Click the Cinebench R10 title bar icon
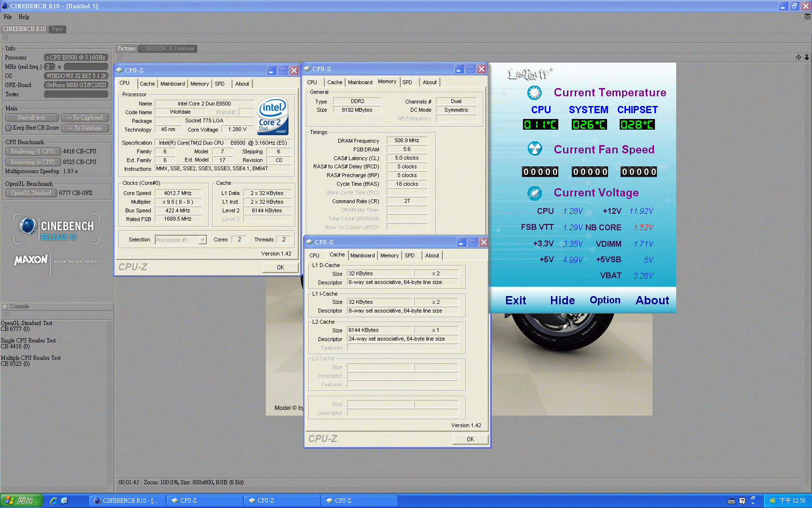The image size is (812, 508). pos(5,6)
